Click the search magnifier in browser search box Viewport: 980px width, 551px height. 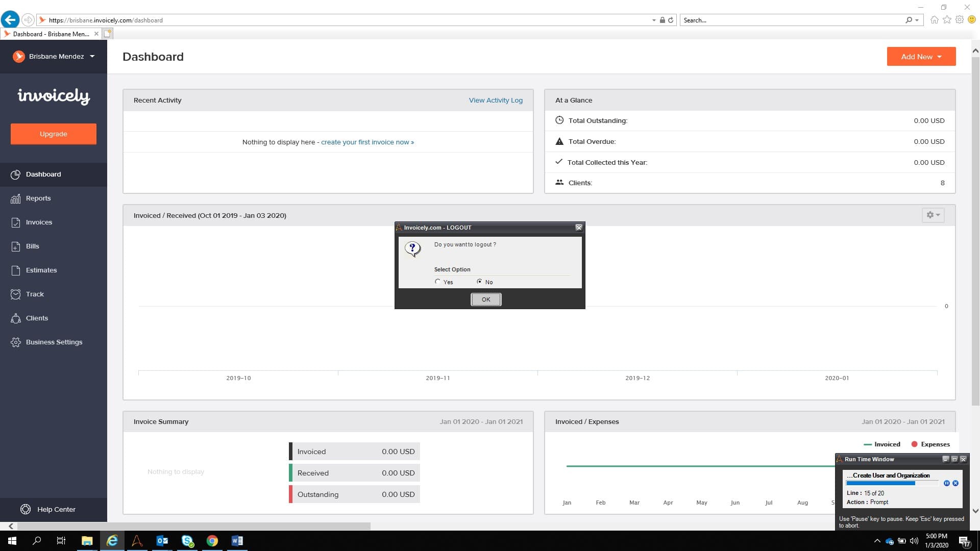point(909,20)
